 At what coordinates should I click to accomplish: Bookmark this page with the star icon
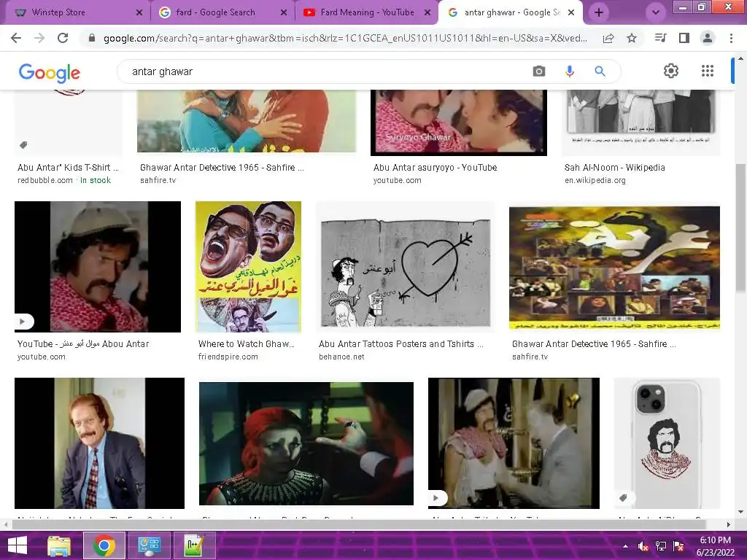[x=632, y=38]
